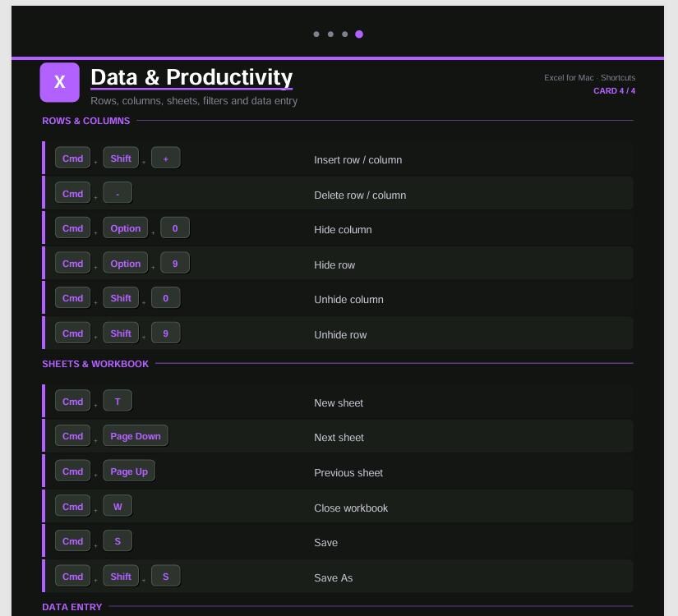Click the Data & Productivity title

191,77
